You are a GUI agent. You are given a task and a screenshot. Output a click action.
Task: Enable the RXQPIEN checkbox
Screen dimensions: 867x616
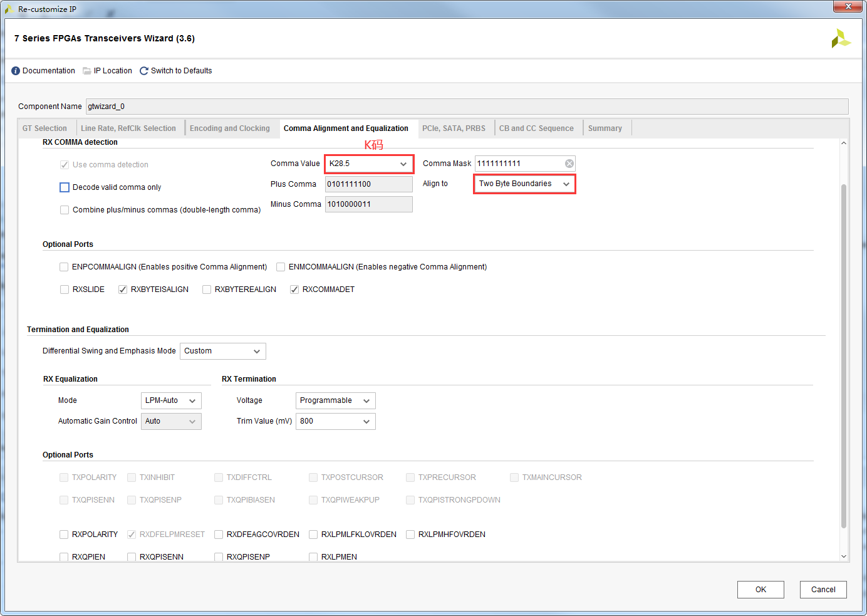(x=64, y=557)
